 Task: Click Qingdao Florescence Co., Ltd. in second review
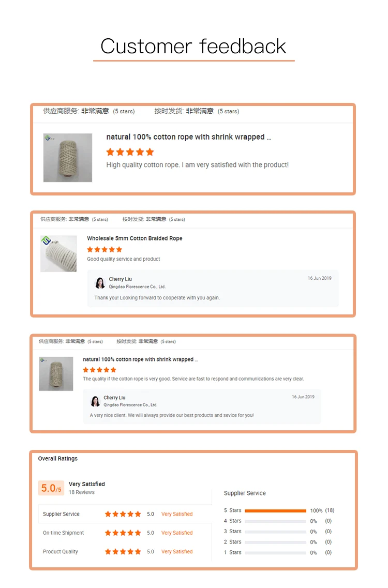click(x=137, y=287)
